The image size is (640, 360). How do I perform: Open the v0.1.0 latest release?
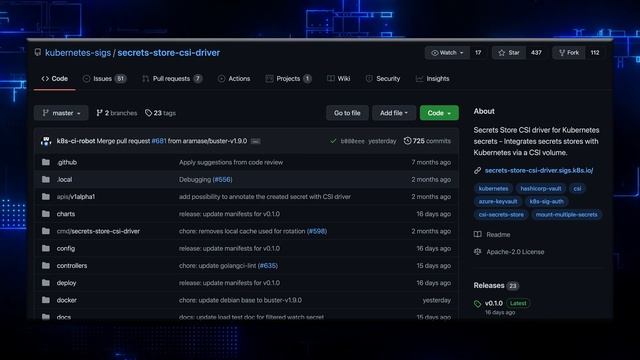[x=494, y=303]
